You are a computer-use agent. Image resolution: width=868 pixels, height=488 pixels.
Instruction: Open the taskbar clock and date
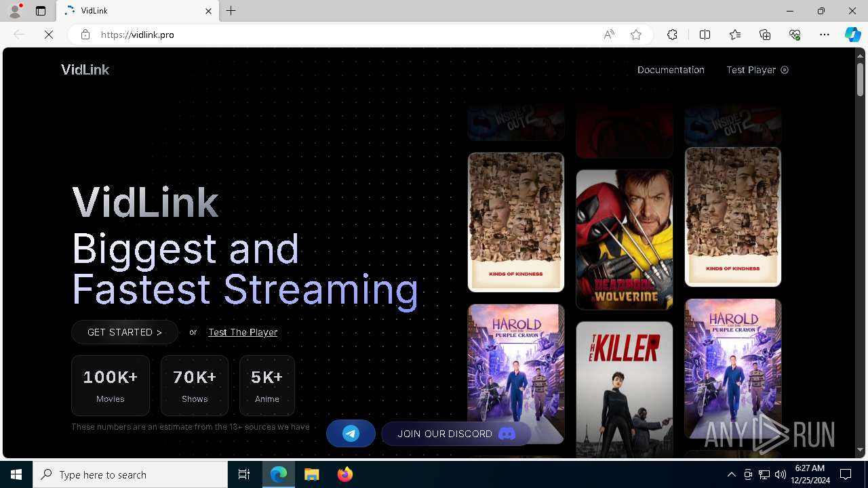tap(810, 474)
